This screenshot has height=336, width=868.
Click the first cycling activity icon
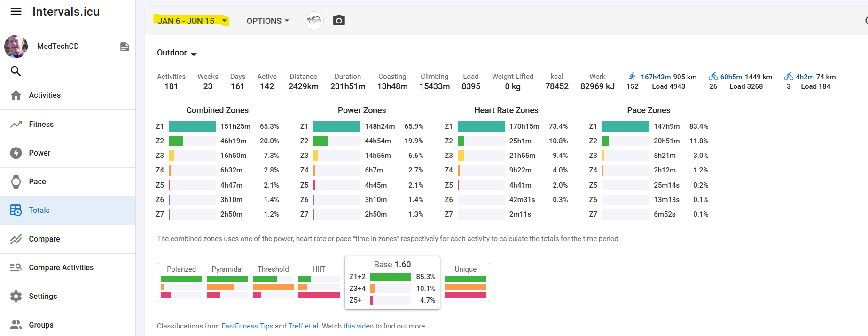pos(713,77)
